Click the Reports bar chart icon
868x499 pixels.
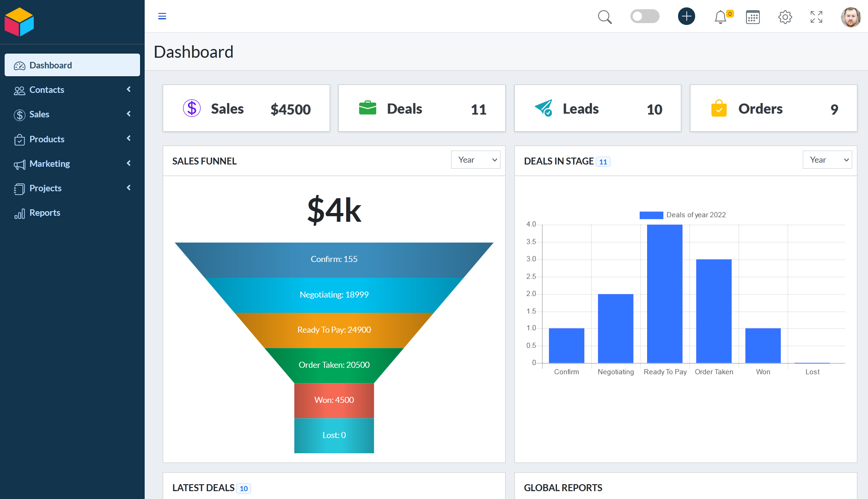pos(19,213)
